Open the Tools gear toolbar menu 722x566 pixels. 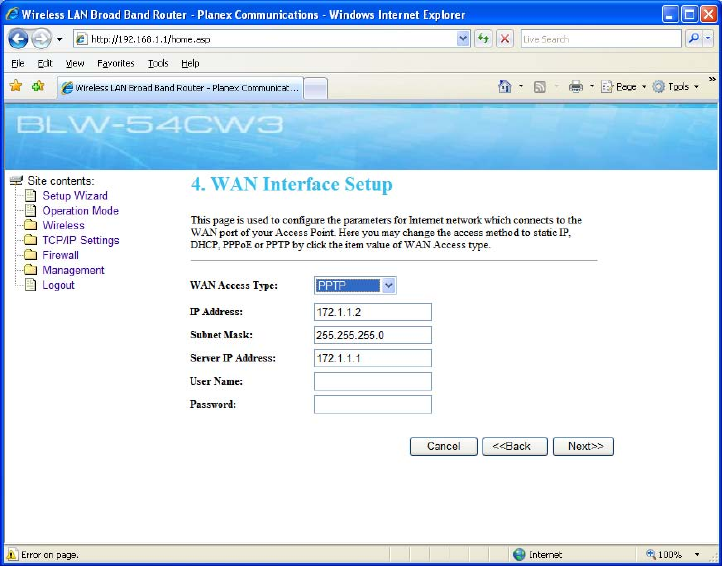point(675,87)
